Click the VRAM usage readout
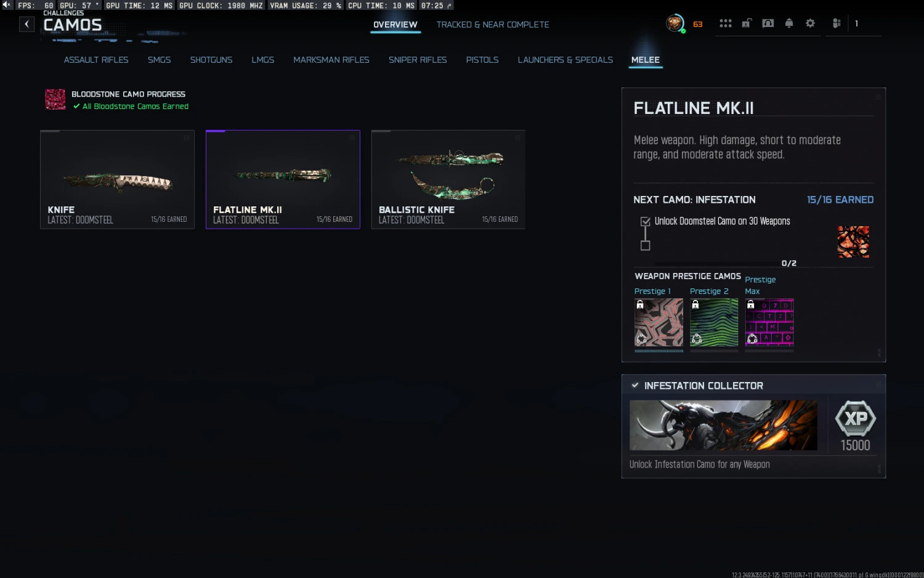The image size is (924, 578). click(306, 6)
